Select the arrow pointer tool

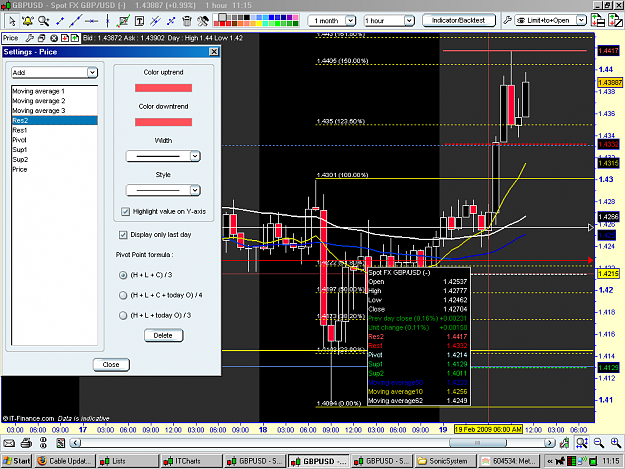12,20
